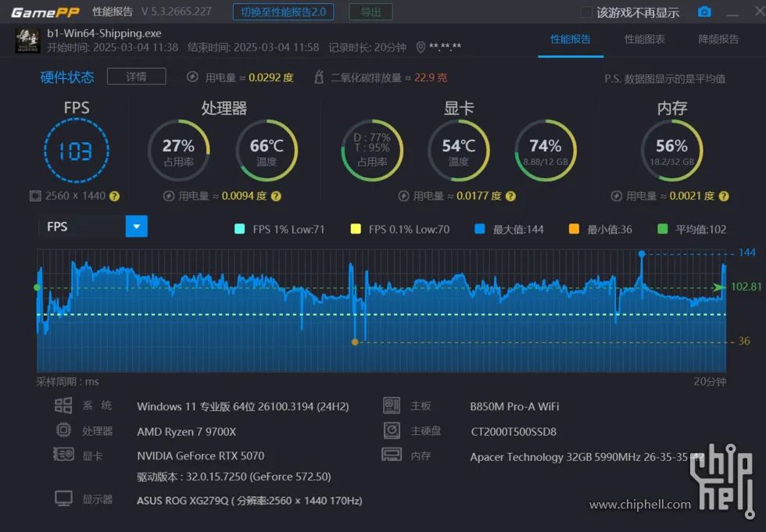The image size is (766, 532).
Task: Click the yellow FPS 0.1% Low swatch
Action: point(356,229)
